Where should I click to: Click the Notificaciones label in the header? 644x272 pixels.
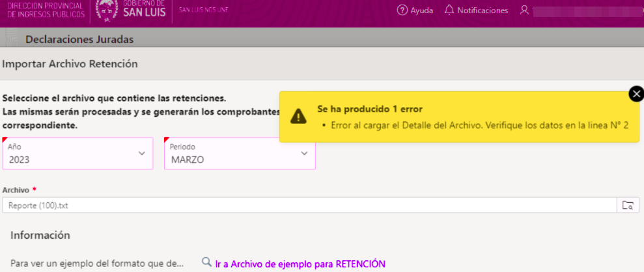pos(483,10)
